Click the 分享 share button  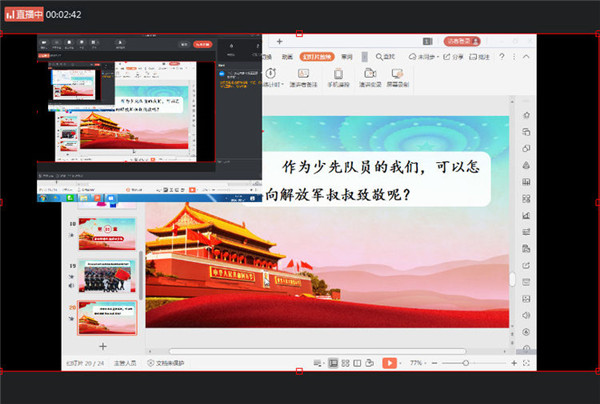(x=453, y=57)
